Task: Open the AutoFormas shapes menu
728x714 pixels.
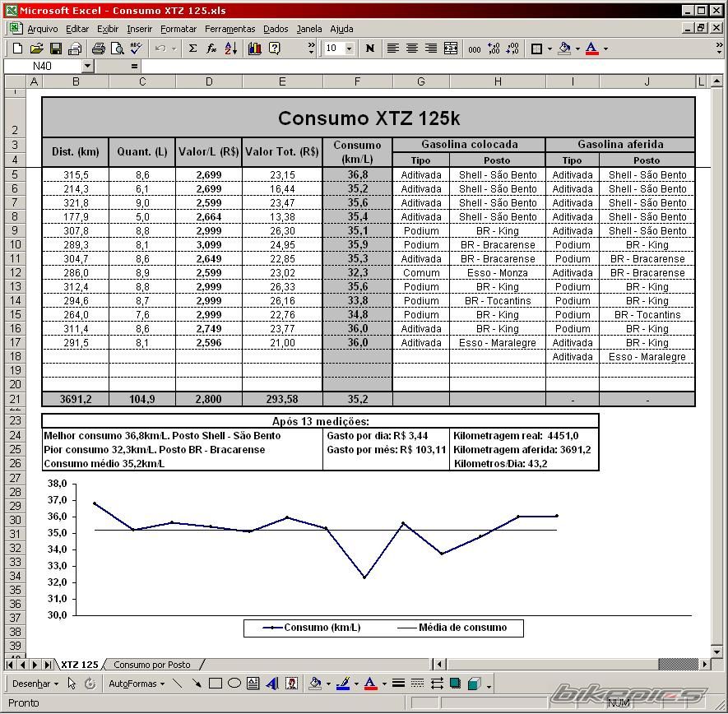Action: (137, 684)
